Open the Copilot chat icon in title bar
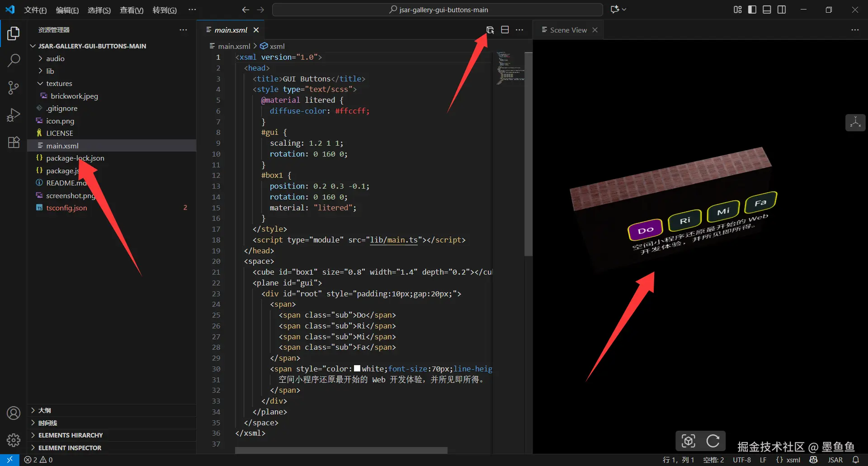The width and height of the screenshot is (868, 466). pos(615,10)
